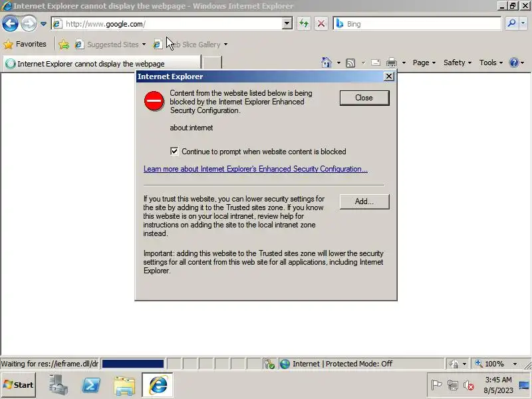Click the Show Desktop icon at taskbar end
The height and width of the screenshot is (399, 532).
click(x=524, y=385)
